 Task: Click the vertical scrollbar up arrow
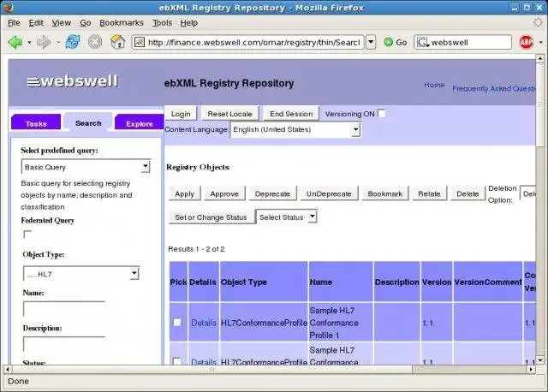coord(540,58)
